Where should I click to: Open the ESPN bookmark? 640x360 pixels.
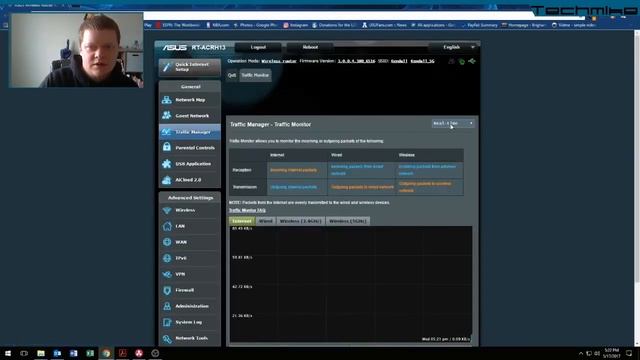(178, 25)
